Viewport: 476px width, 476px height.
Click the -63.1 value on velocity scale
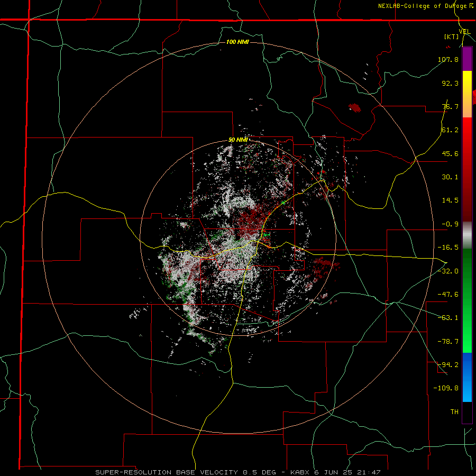[x=448, y=318]
